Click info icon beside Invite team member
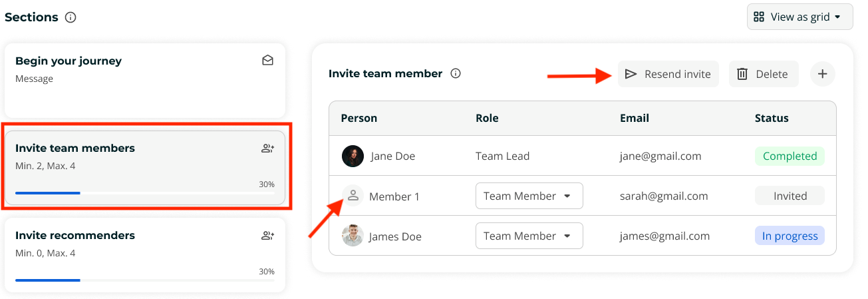The width and height of the screenshot is (868, 299). 456,74
